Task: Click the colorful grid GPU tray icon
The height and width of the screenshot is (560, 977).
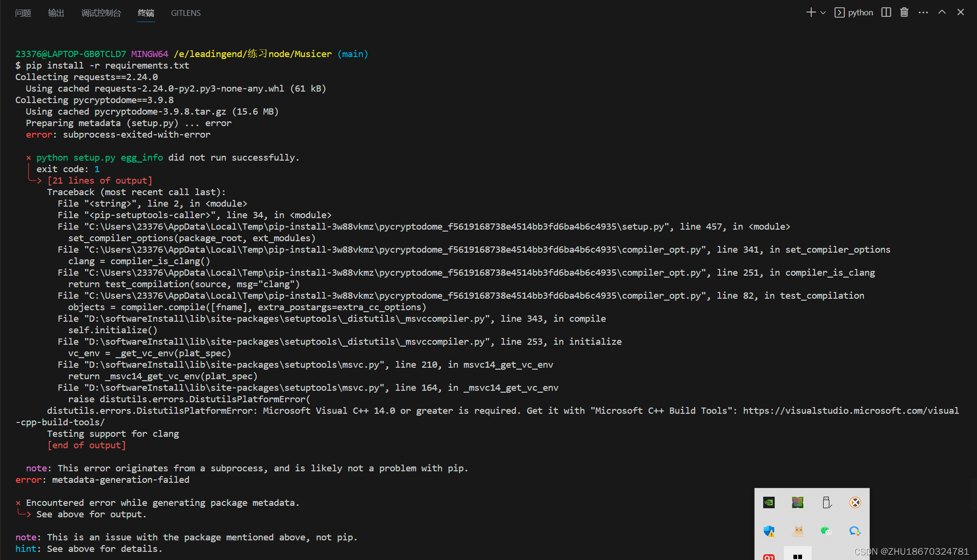Action: coord(798,502)
